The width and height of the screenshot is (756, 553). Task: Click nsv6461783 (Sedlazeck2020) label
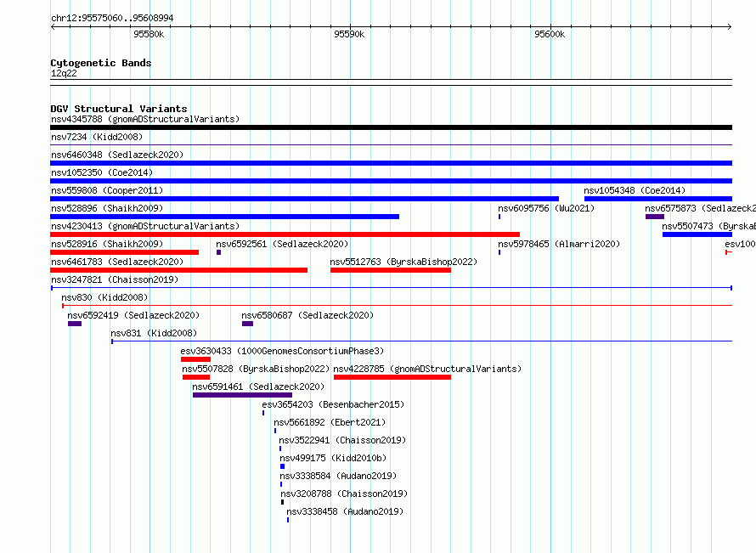point(117,262)
